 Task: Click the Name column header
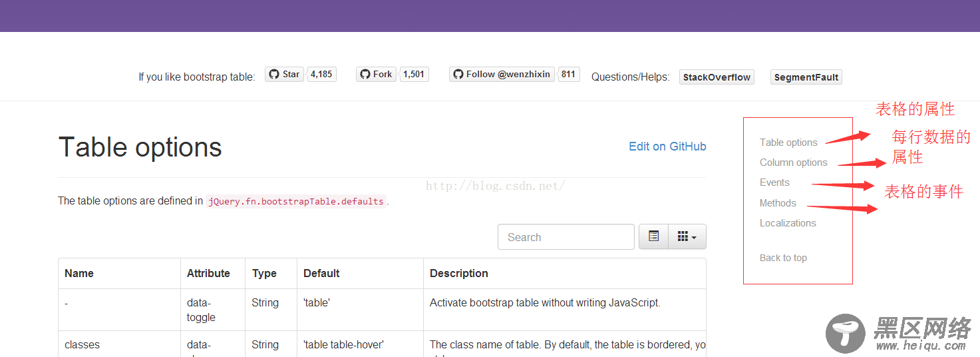click(x=119, y=274)
